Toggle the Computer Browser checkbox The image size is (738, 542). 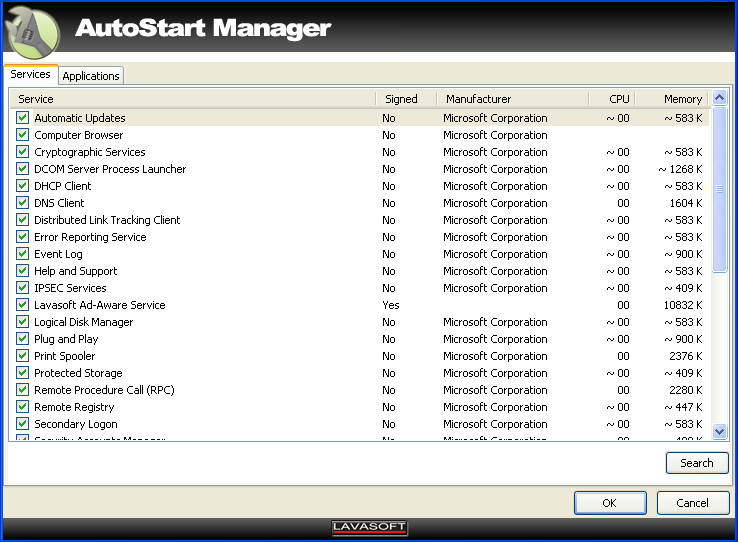[22, 135]
